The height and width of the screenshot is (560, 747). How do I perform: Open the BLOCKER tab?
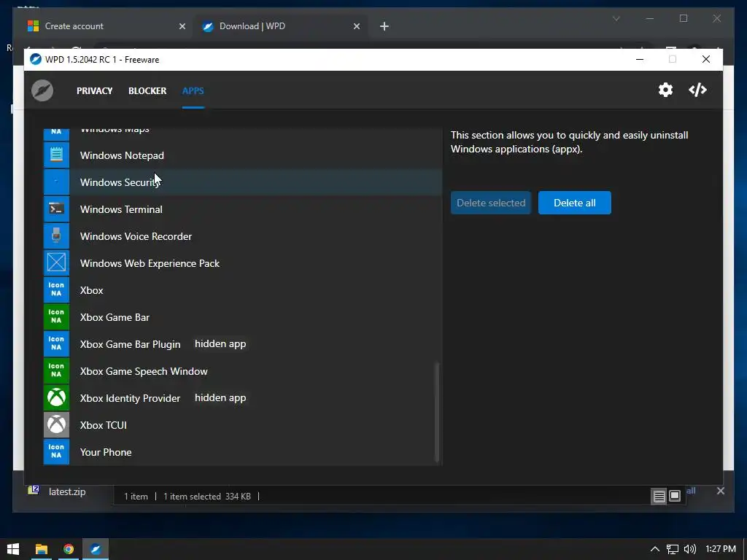point(147,91)
